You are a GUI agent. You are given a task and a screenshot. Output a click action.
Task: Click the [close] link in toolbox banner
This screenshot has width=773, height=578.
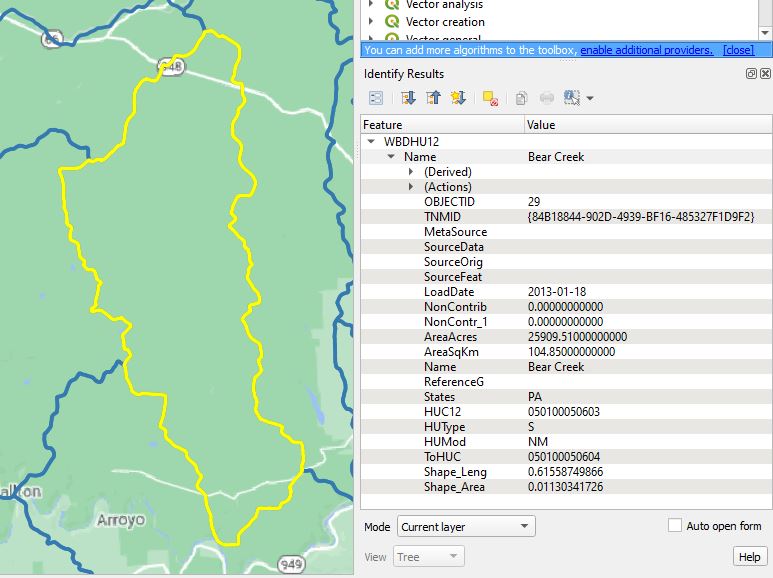tap(738, 50)
